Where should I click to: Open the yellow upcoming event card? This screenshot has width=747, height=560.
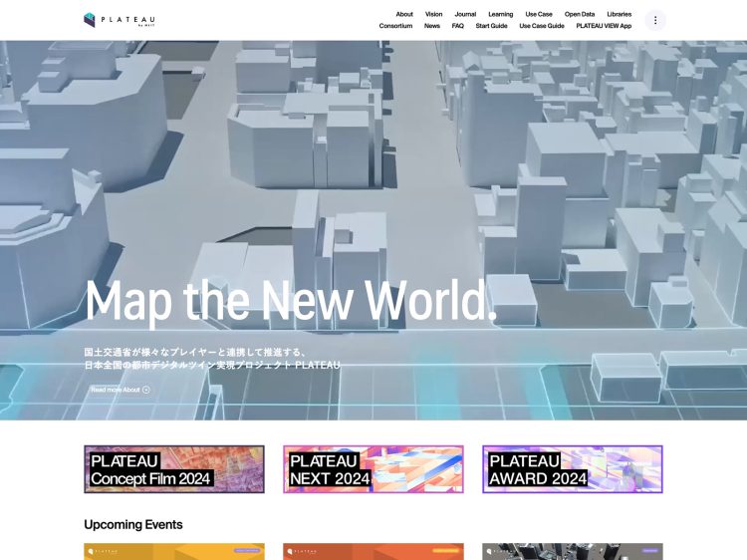174,551
